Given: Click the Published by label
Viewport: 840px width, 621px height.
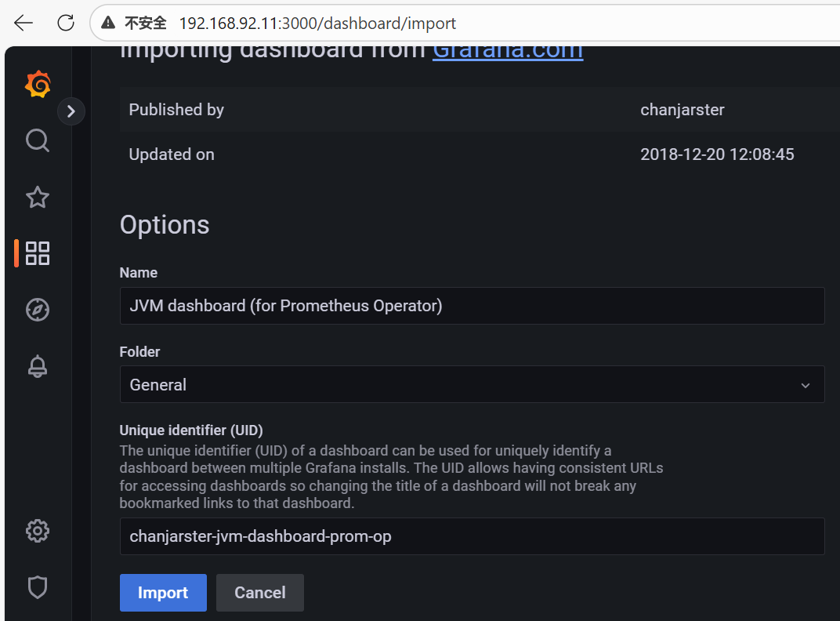Looking at the screenshot, I should [x=176, y=110].
